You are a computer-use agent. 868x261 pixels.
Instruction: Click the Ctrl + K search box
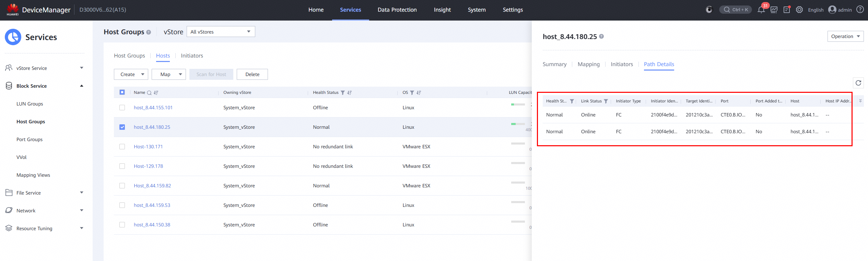pos(735,10)
